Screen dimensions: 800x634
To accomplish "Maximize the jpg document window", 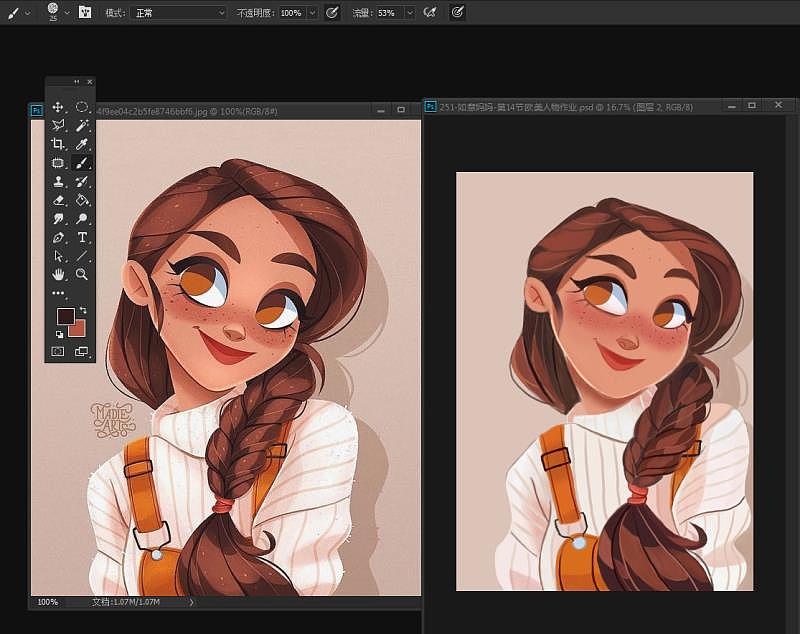I will pyautogui.click(x=401, y=110).
